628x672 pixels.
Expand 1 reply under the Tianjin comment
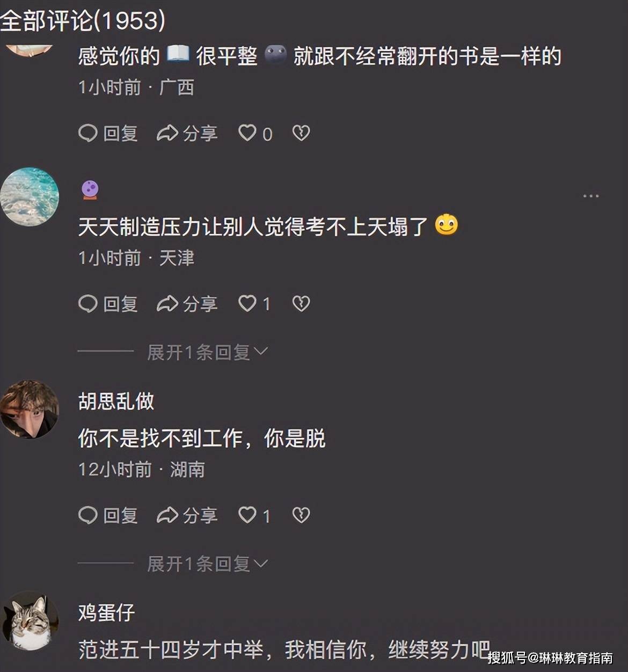coord(207,352)
